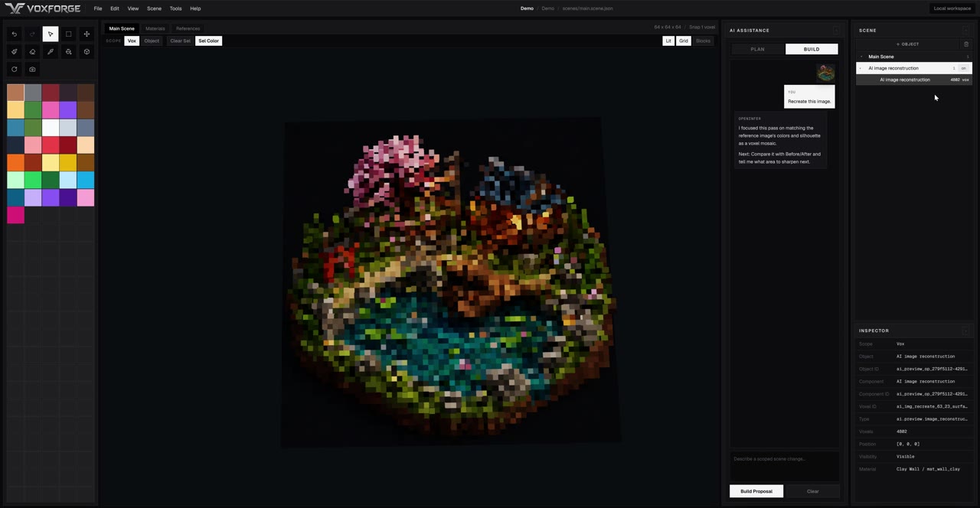The image size is (980, 508).
Task: Switch AI assistant to Build mode
Action: 812,49
